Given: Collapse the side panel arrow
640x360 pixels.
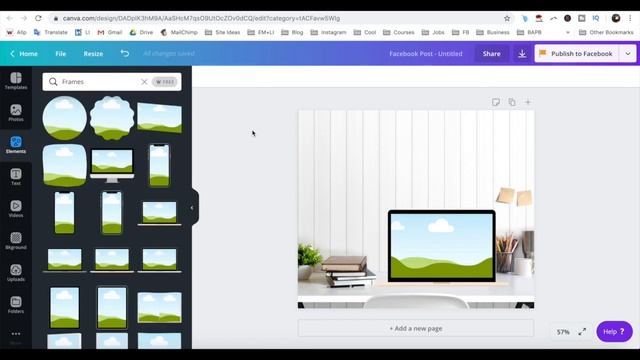Looking at the screenshot, I should [x=192, y=208].
